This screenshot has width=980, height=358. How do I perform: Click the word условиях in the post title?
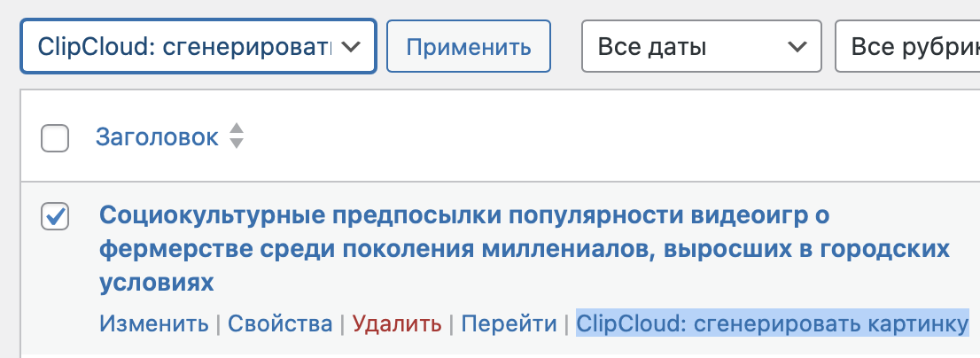pos(156,283)
